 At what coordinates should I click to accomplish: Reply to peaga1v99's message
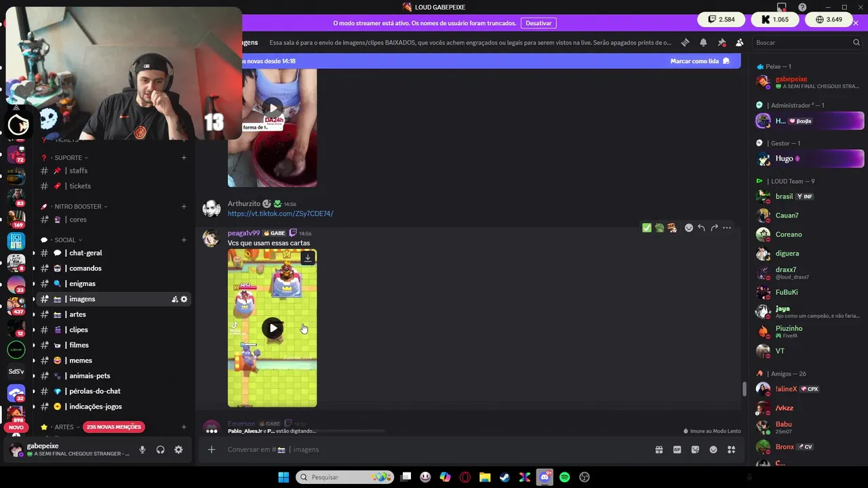point(701,228)
